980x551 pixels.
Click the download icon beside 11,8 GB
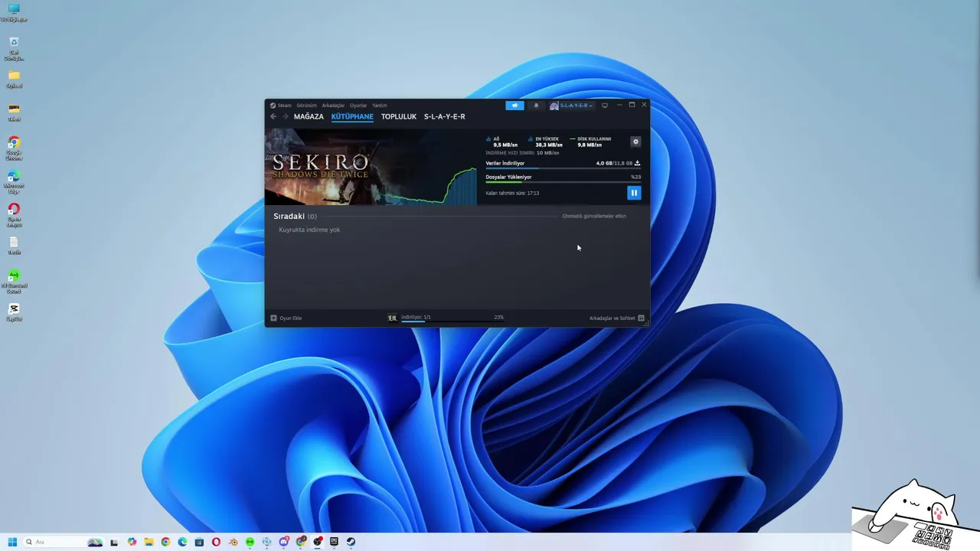click(637, 163)
